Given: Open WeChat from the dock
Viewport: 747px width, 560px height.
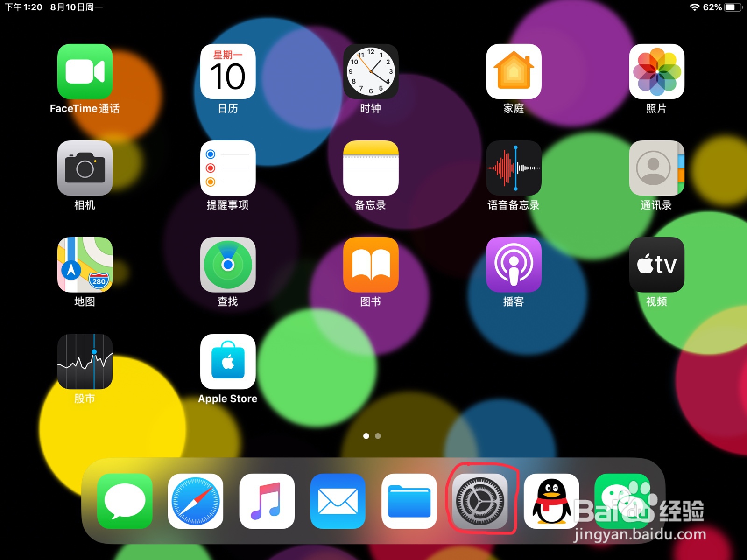Looking at the screenshot, I should [x=622, y=501].
